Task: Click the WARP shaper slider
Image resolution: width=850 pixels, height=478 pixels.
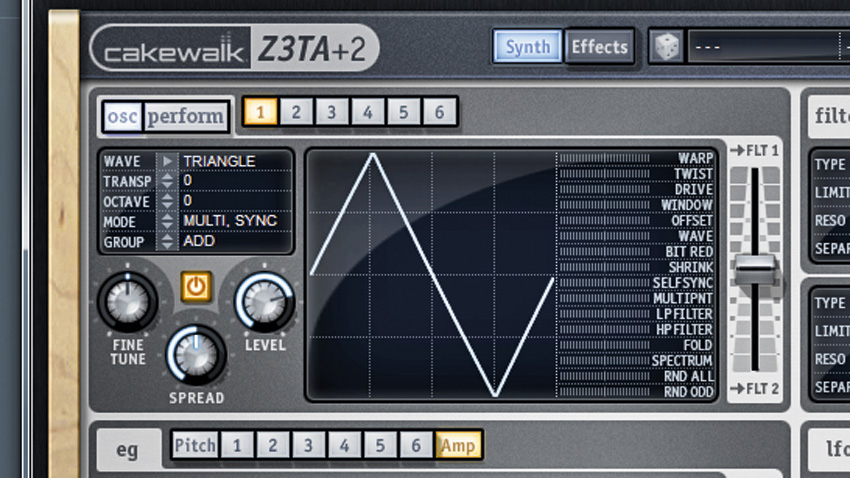Action: tap(604, 158)
